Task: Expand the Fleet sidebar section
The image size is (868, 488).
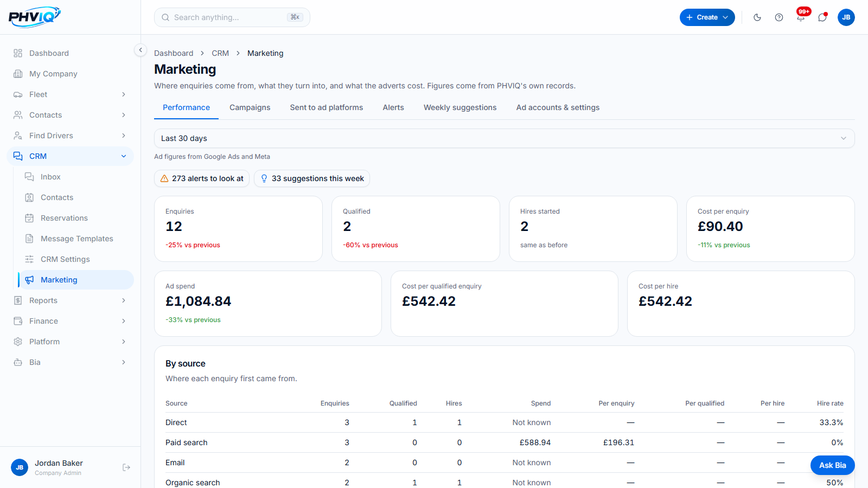Action: [x=71, y=94]
